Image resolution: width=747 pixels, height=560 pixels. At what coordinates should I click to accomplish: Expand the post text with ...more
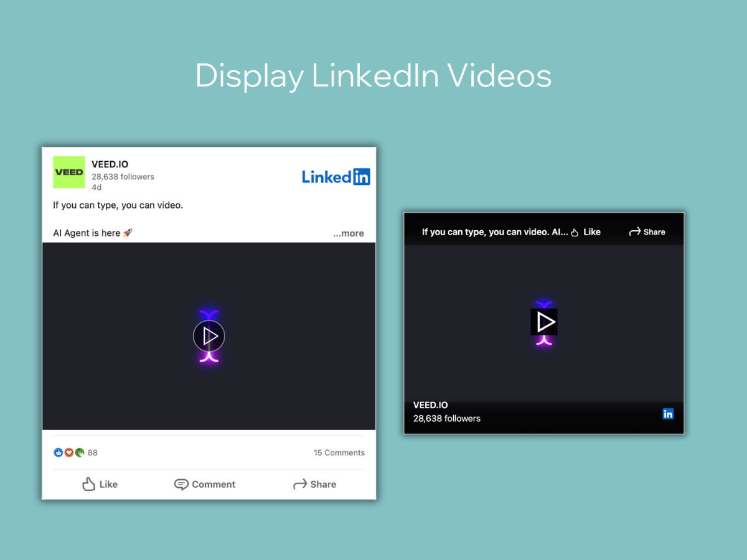tap(349, 233)
